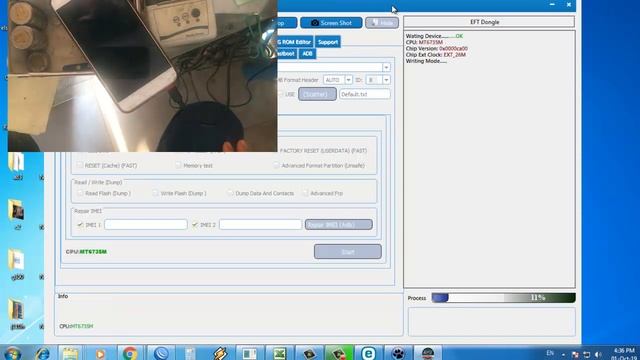Enable RESET (Cache) (FAST) checkbox
This screenshot has width=640, height=360.
80,165
